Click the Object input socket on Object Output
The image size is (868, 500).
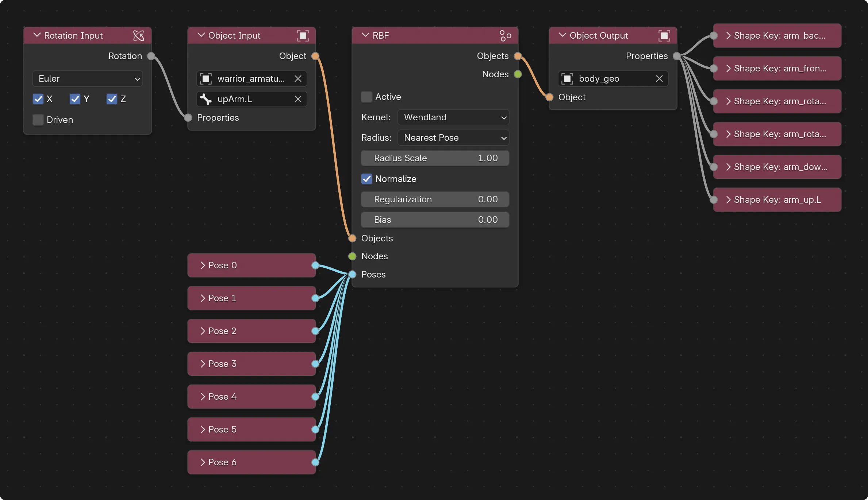pyautogui.click(x=549, y=97)
